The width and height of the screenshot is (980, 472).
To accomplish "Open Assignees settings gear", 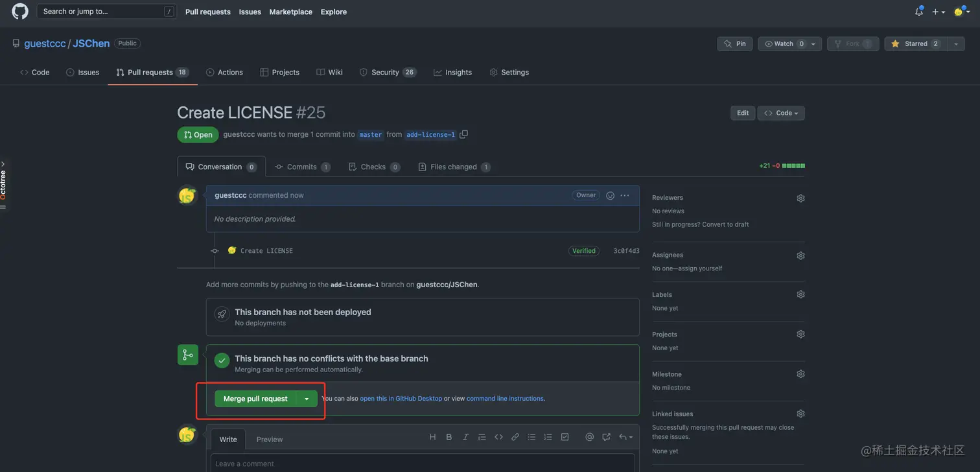I will [x=800, y=255].
